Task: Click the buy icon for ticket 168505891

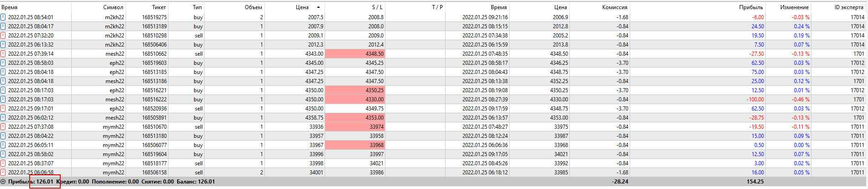Action: (x=3, y=118)
